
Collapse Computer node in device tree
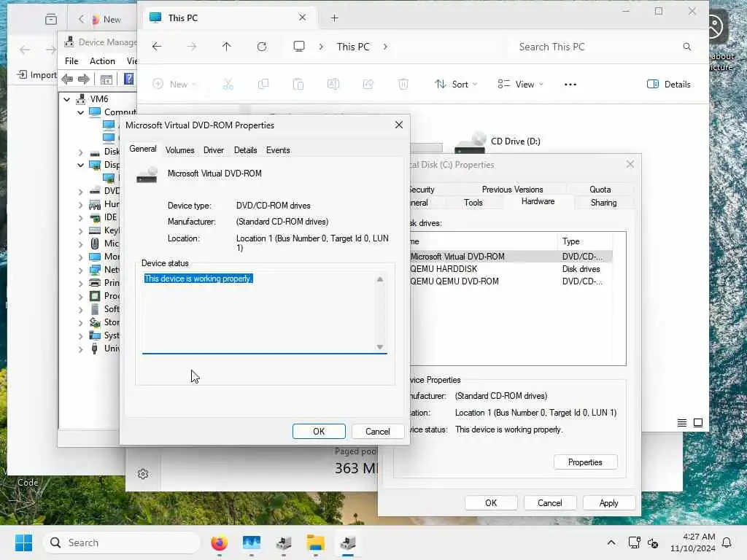[80, 112]
